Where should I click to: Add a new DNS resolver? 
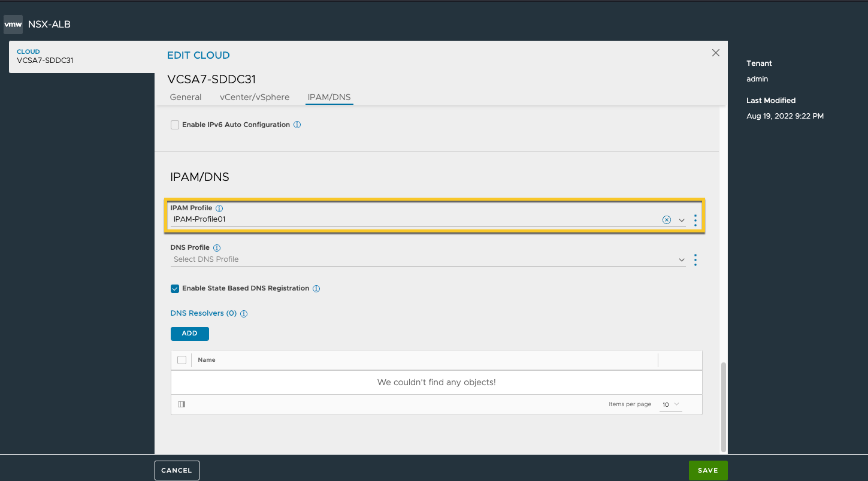point(190,334)
